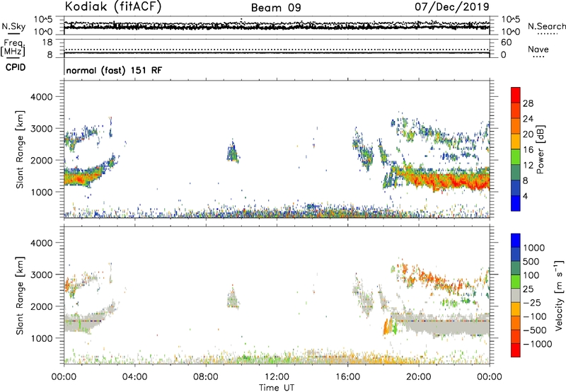The height and width of the screenshot is (392, 566).
Task: Click the 'Power [dB]' colorbar label
Action: coord(540,149)
